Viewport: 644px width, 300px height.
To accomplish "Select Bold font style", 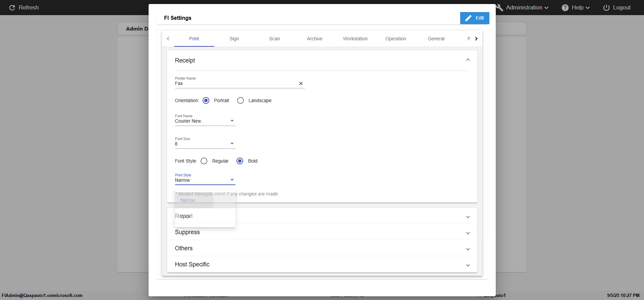I will 240,161.
